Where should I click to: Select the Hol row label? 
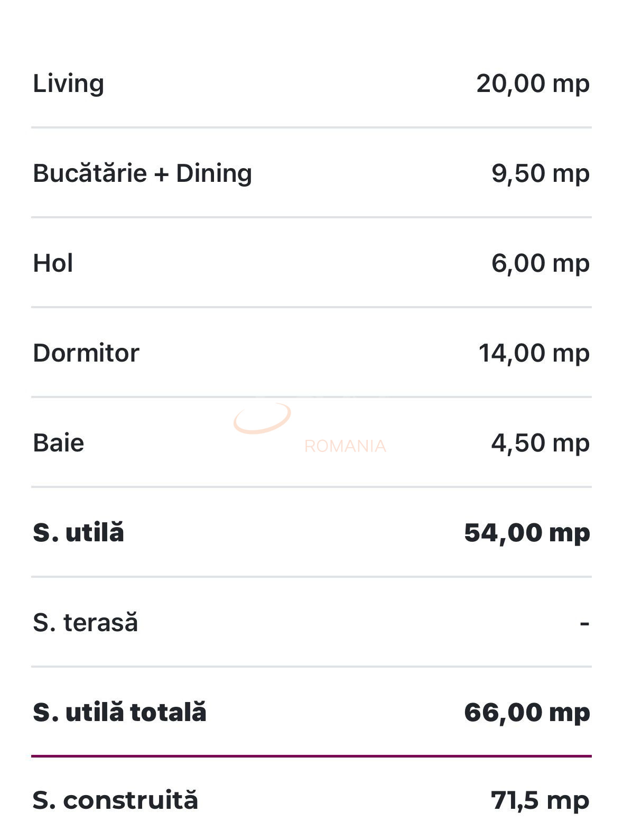[x=53, y=263]
